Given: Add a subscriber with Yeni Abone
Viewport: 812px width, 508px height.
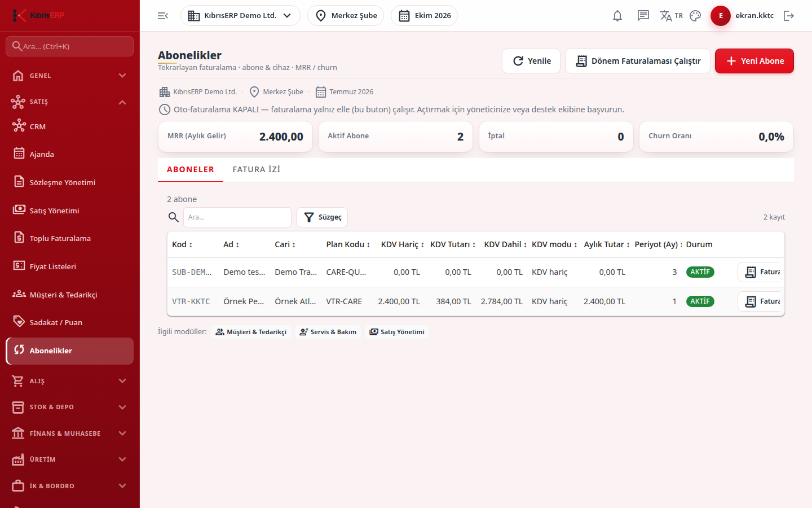Looking at the screenshot, I should [754, 61].
